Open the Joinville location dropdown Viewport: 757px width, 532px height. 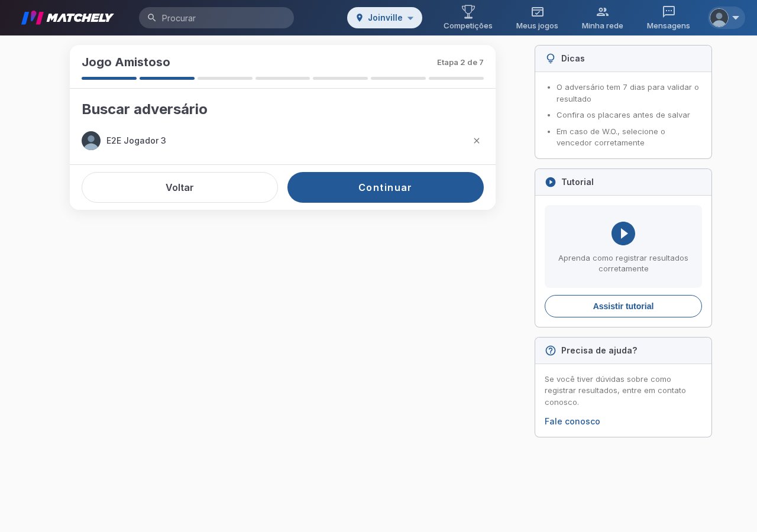tap(384, 18)
